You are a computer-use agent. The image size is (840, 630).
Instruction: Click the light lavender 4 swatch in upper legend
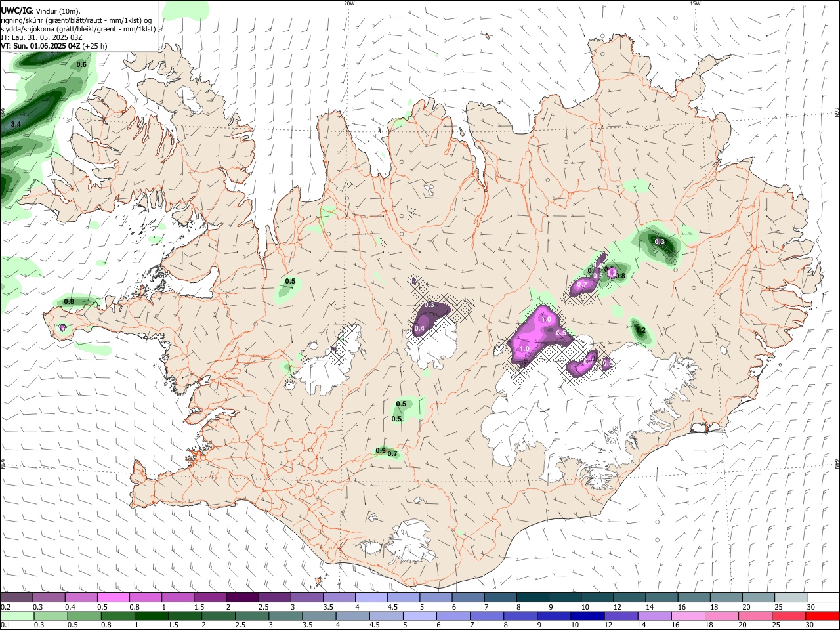(x=371, y=598)
